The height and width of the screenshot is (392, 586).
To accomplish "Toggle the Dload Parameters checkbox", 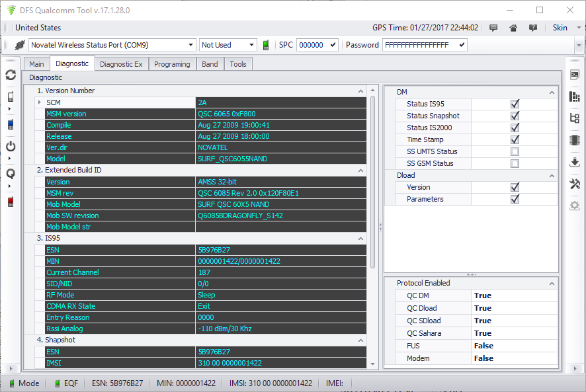I will [x=515, y=199].
